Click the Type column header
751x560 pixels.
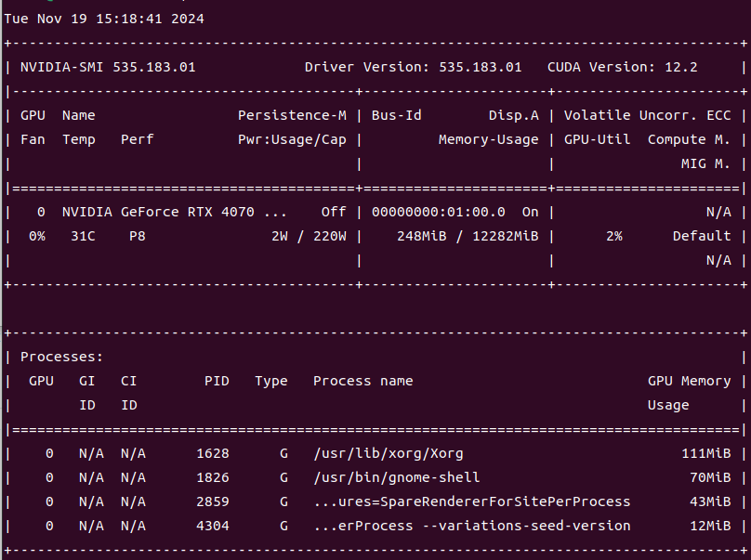(271, 382)
